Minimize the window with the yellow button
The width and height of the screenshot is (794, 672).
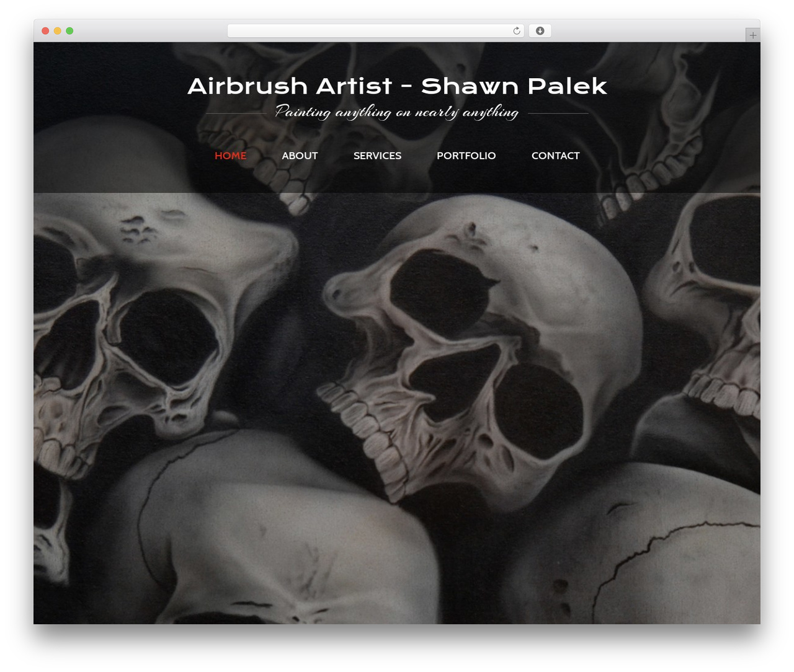pyautogui.click(x=57, y=31)
